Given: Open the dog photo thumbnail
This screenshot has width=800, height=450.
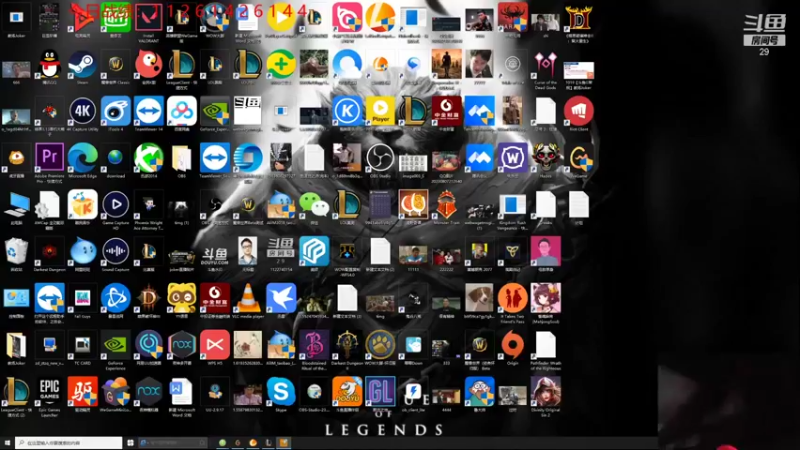Looking at the screenshot, I should point(479,298).
